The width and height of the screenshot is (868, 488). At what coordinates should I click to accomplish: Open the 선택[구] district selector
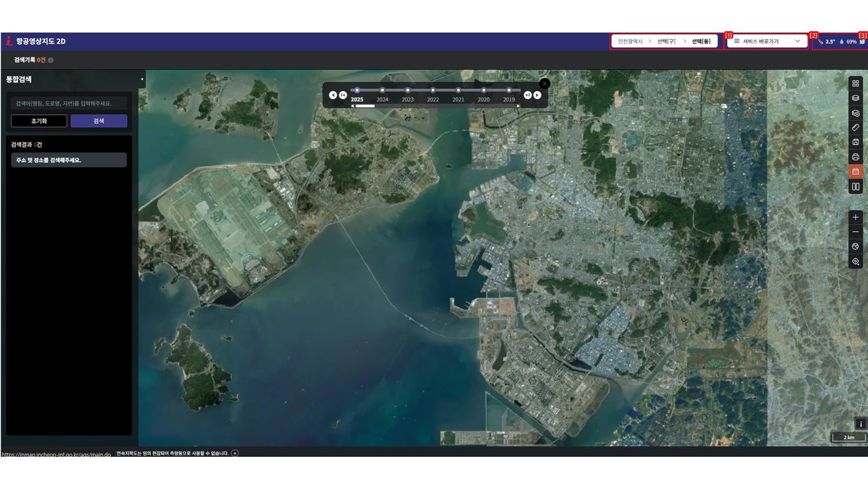click(x=666, y=41)
